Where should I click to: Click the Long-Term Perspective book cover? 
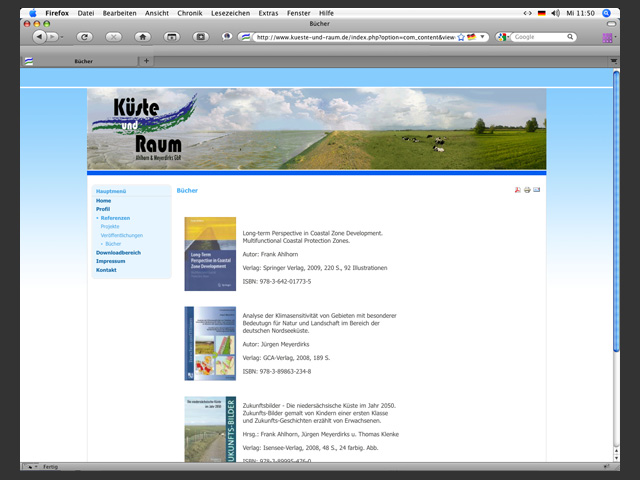pos(210,254)
